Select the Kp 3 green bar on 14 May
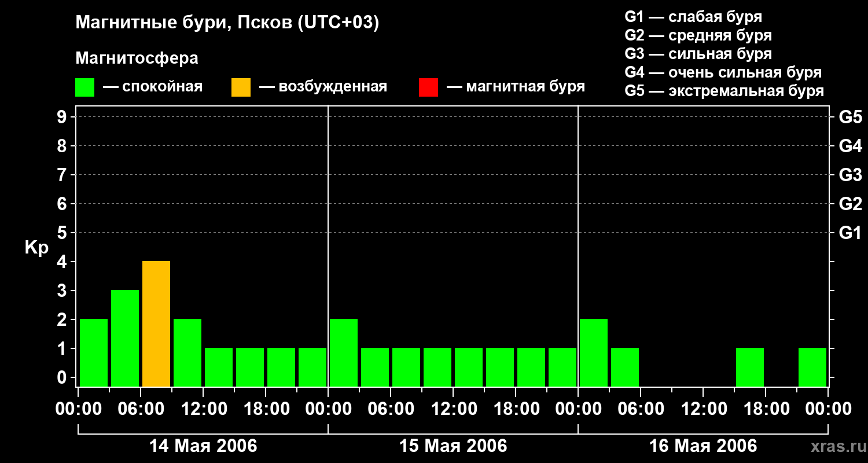Screen dimensions: 868x463 pyautogui.click(x=125, y=338)
